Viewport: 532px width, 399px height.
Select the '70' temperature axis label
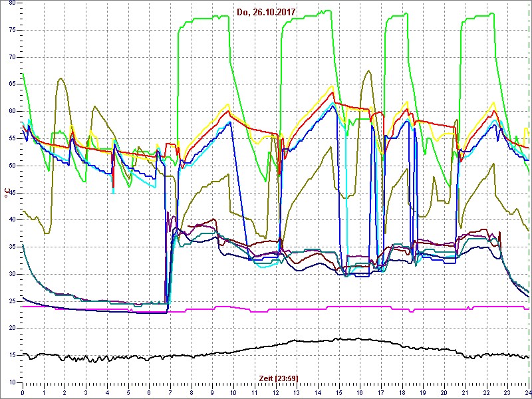tap(12, 57)
